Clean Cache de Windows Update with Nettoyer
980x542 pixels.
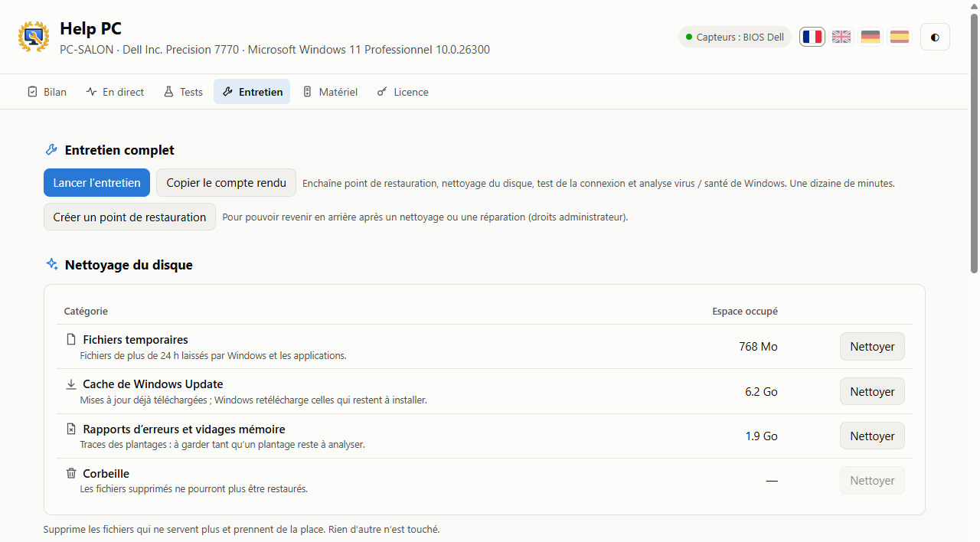pyautogui.click(x=872, y=391)
